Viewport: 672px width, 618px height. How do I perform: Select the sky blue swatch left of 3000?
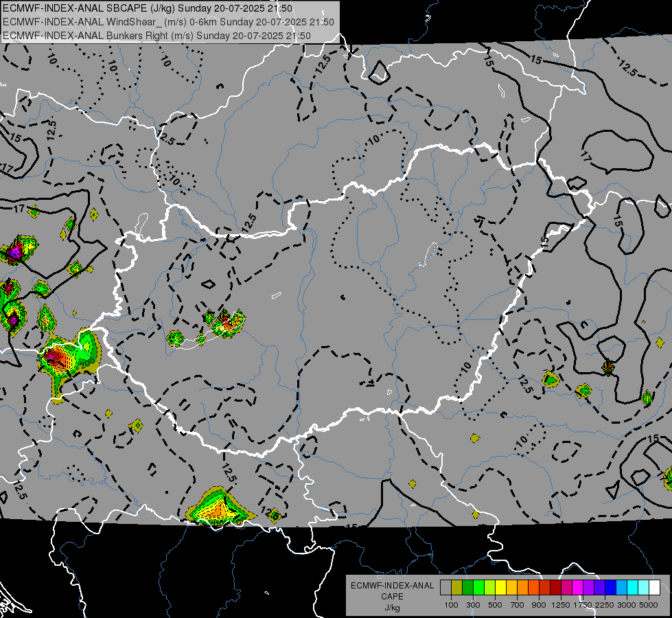(x=622, y=587)
